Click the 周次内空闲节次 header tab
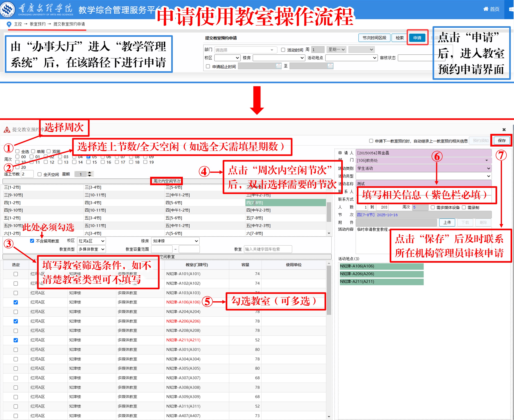Image resolution: width=514 pixels, height=420 pixels. [167, 181]
